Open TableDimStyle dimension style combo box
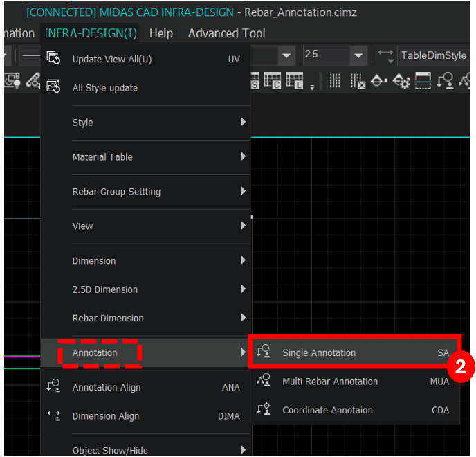 (433, 55)
